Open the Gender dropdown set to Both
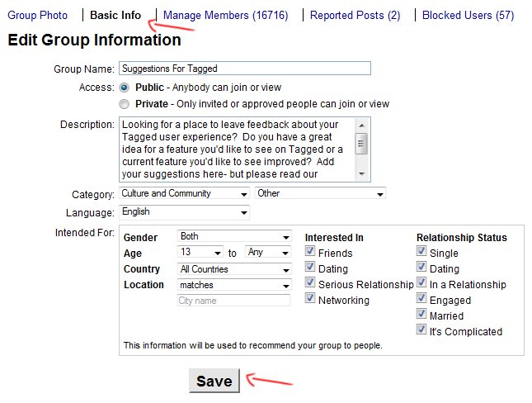 (x=234, y=236)
